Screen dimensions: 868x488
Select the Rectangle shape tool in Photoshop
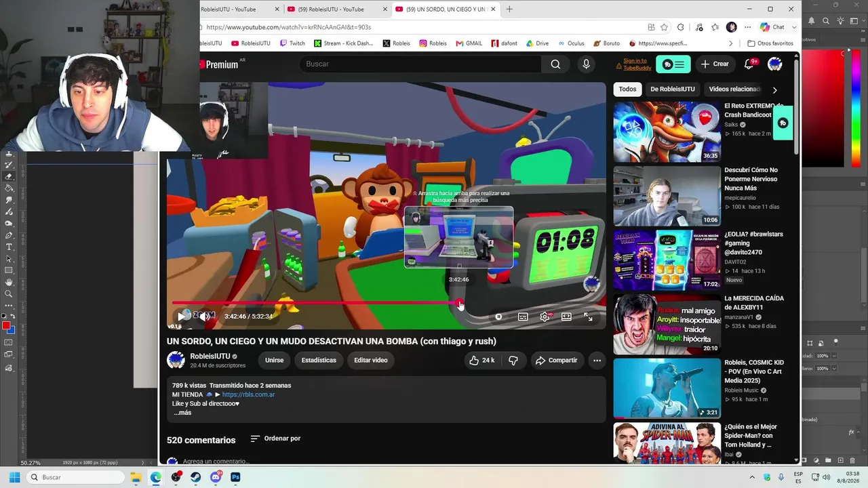click(9, 270)
